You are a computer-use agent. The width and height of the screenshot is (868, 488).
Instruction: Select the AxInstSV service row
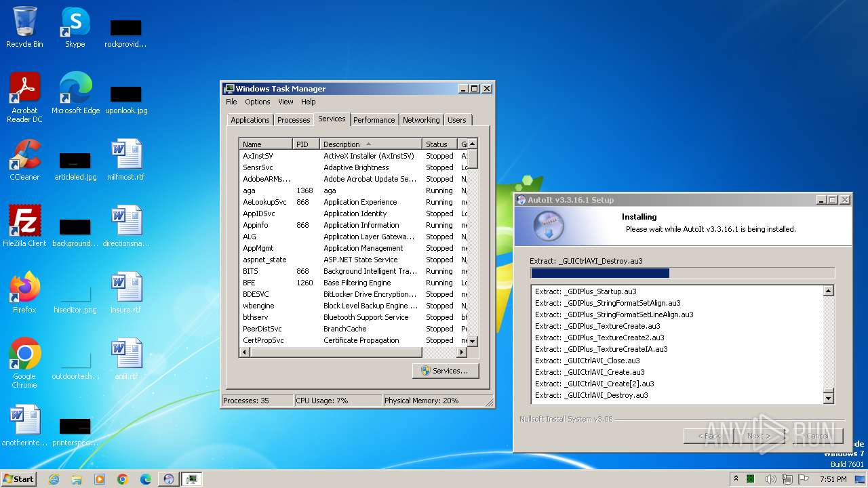coord(353,156)
